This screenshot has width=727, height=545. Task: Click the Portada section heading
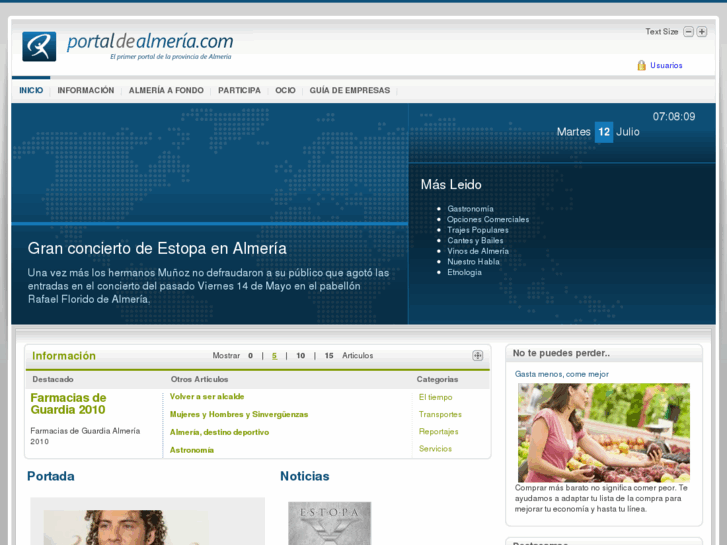pyautogui.click(x=51, y=476)
